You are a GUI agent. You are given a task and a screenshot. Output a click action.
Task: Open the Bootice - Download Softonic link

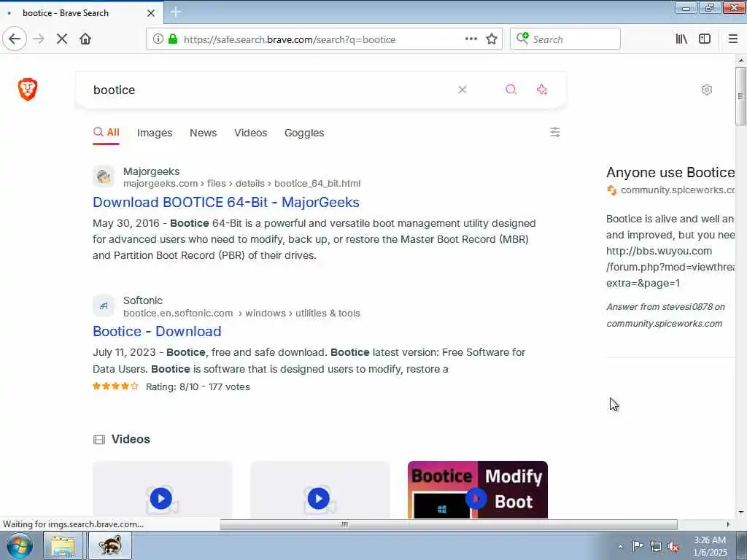click(x=157, y=332)
